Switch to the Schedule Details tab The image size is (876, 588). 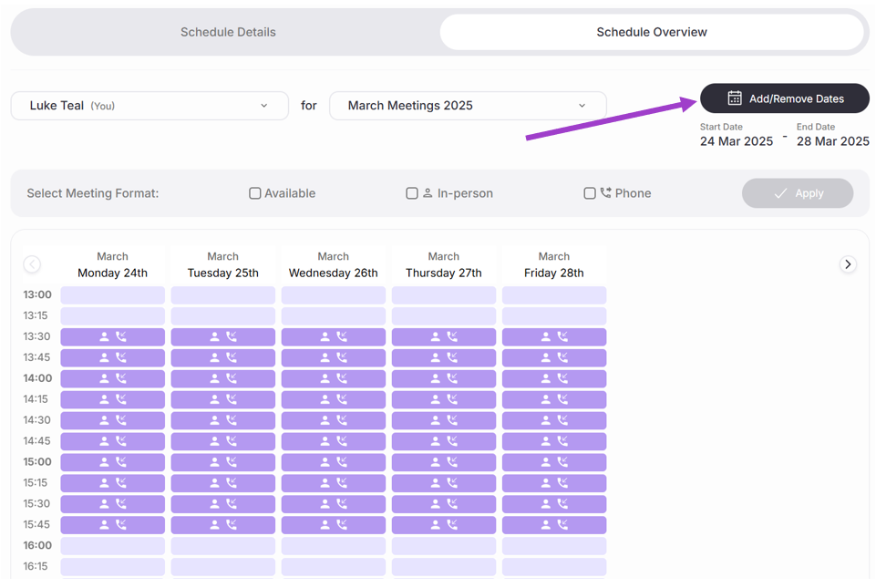(x=228, y=32)
